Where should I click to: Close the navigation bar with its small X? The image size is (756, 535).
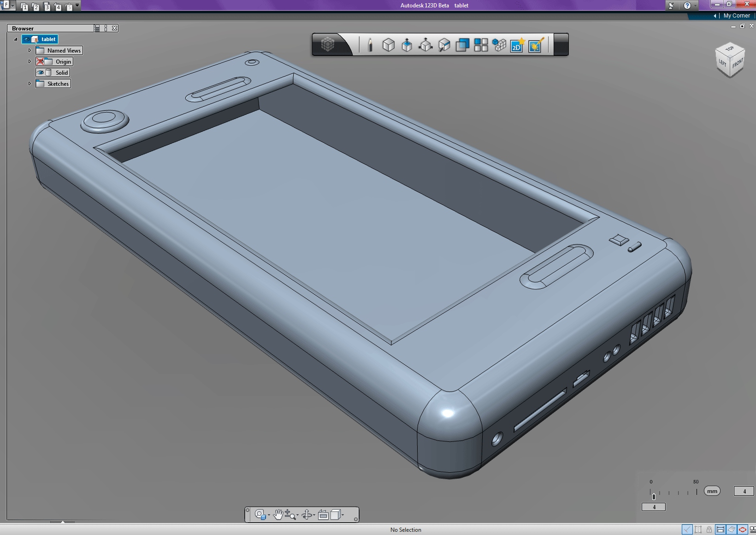(x=248, y=510)
